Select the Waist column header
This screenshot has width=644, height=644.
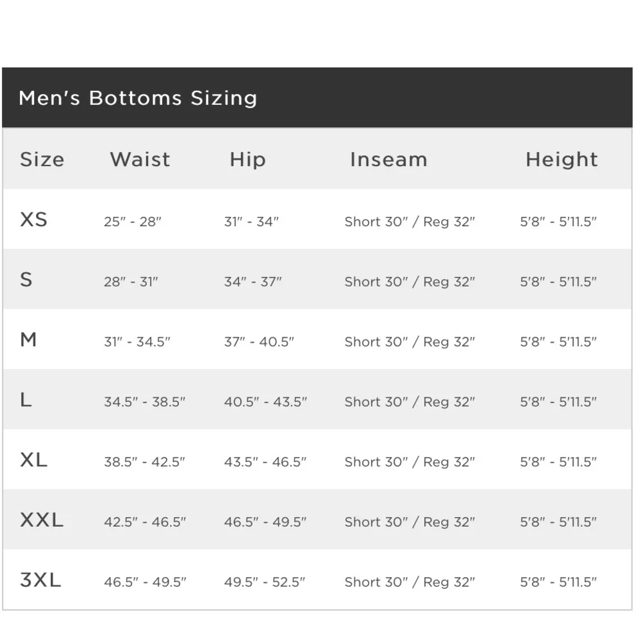pos(140,159)
